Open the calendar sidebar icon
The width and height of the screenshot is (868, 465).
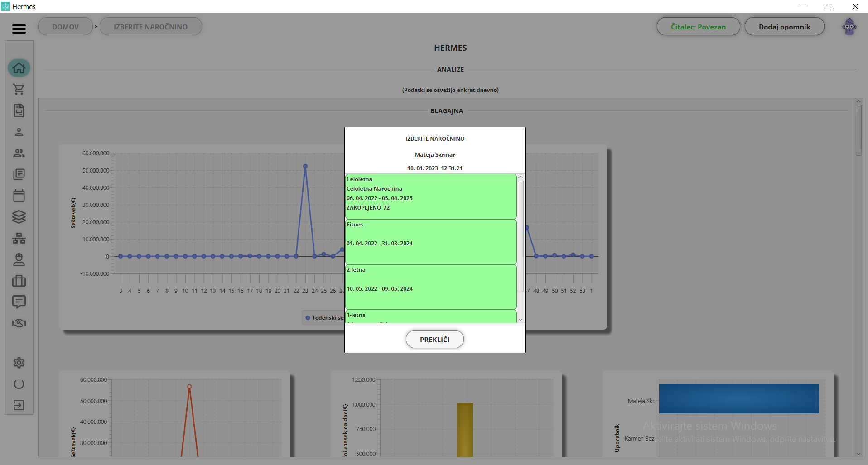19,196
